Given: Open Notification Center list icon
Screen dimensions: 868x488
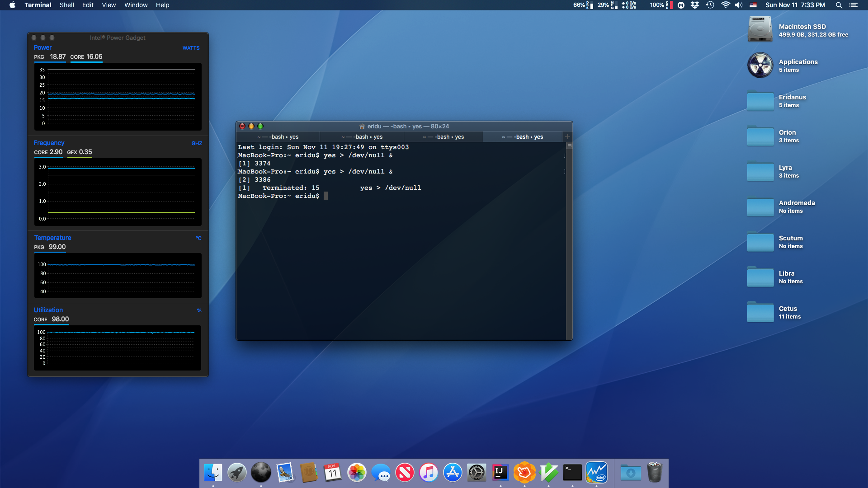Looking at the screenshot, I should coord(854,5).
